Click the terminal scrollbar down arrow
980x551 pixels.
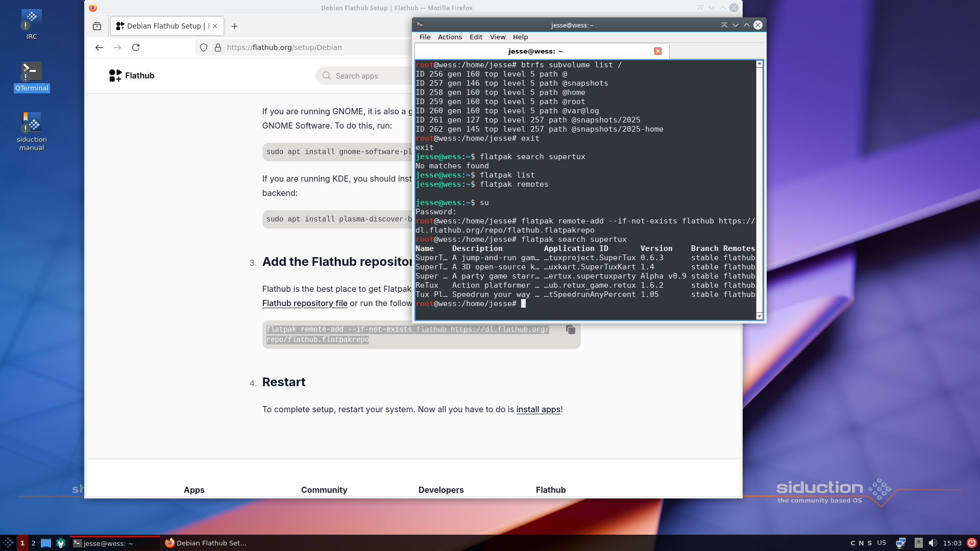tap(759, 316)
